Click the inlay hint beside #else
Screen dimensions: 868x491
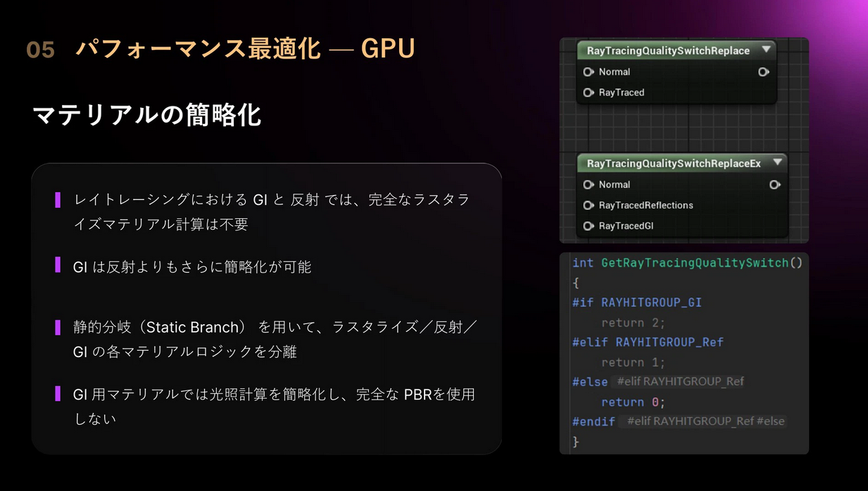pos(680,382)
